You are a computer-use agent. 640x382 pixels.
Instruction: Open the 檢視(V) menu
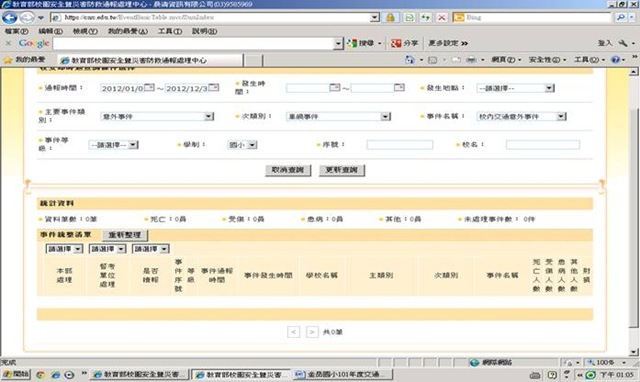tap(85, 31)
